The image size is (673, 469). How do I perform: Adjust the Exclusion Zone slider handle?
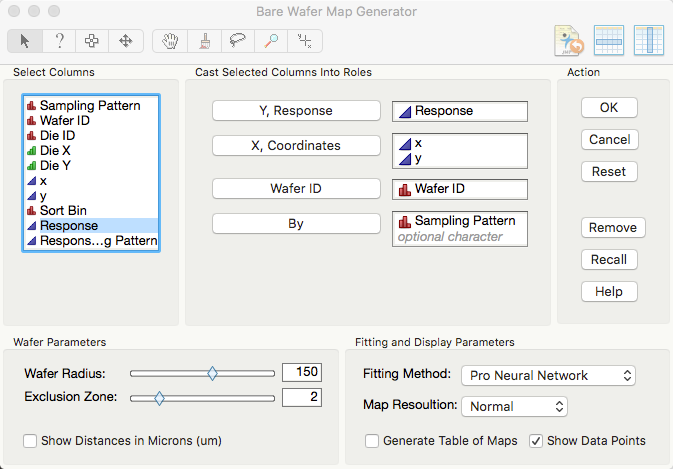click(x=159, y=398)
